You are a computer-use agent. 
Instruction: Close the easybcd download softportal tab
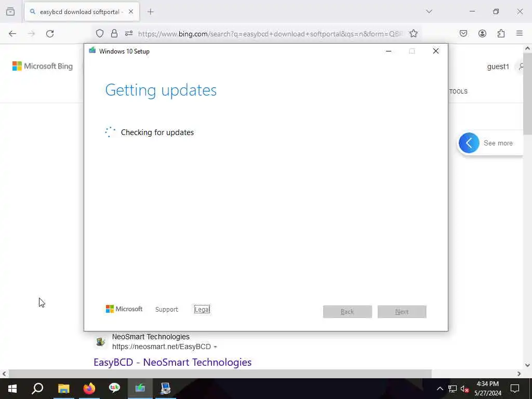pyautogui.click(x=131, y=12)
